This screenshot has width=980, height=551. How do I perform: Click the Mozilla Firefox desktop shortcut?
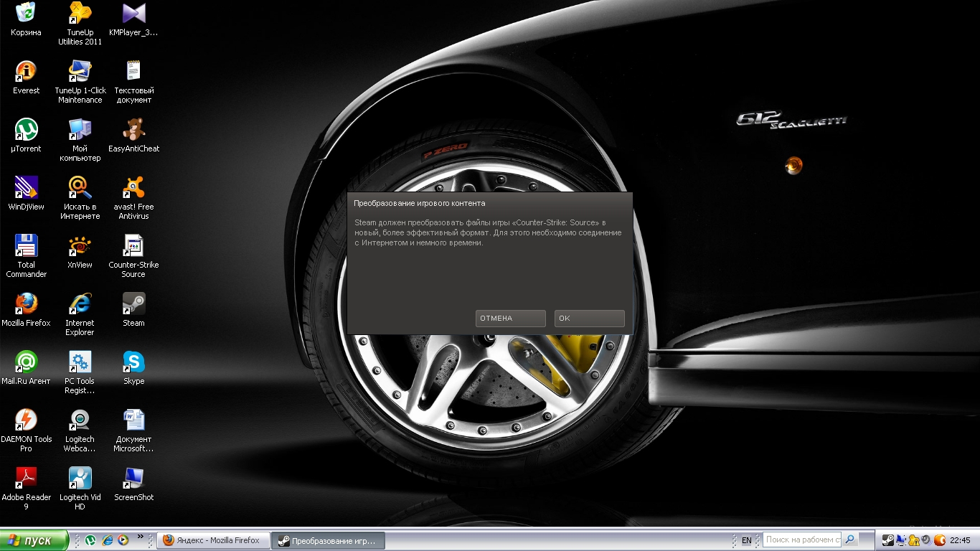pos(26,304)
